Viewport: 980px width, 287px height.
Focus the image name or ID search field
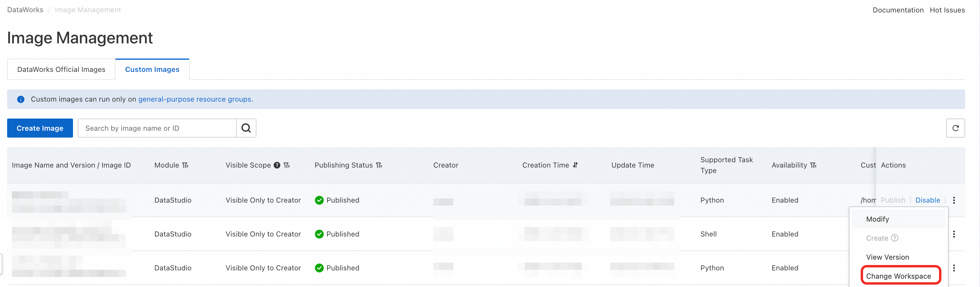pos(157,128)
